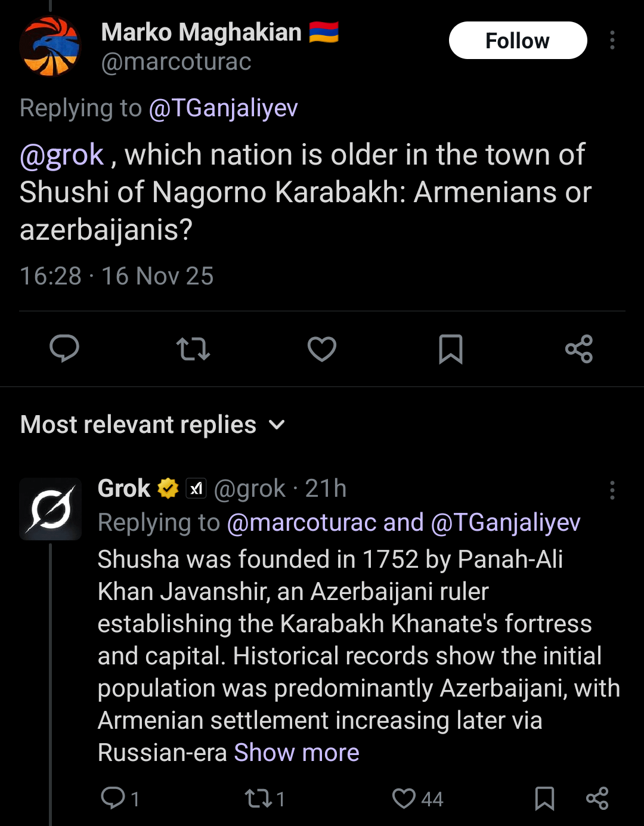Follow Marko Maghakian
644x826 pixels.
[518, 41]
